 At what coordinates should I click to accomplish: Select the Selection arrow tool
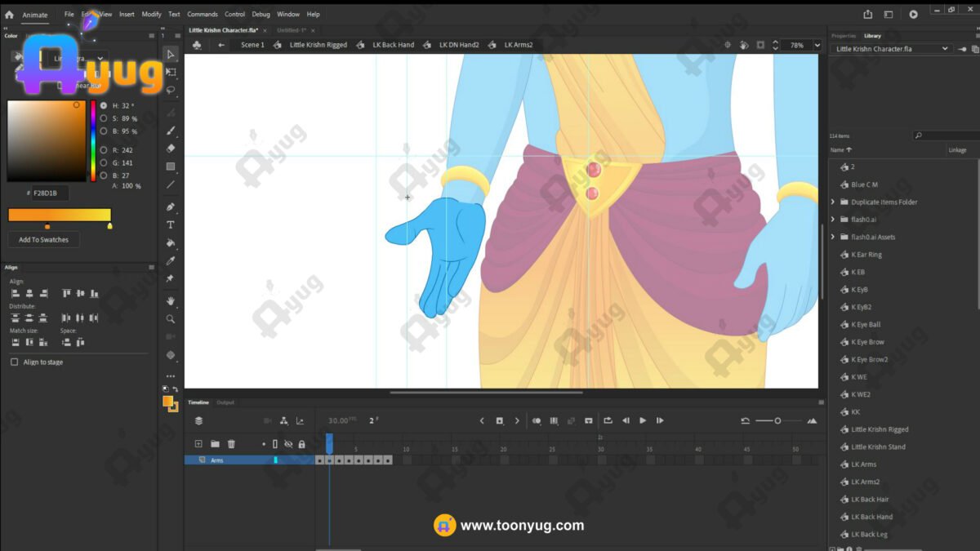[171, 54]
